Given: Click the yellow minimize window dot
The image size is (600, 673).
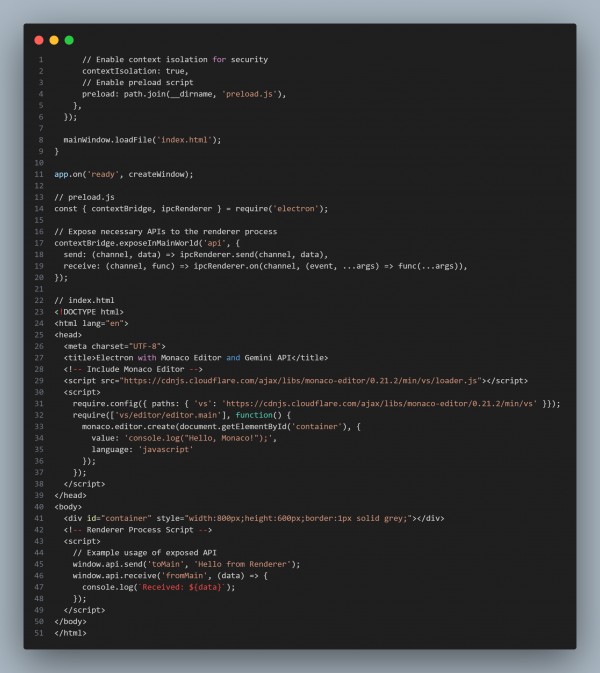Looking at the screenshot, I should [54, 40].
